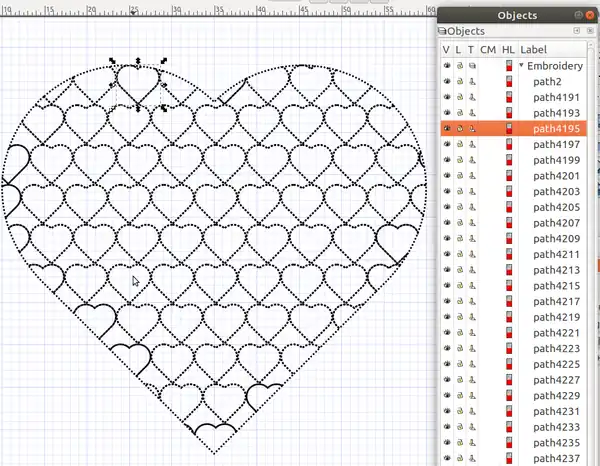
Task: Click the red highlight color swatch of path4199
Action: click(508, 160)
